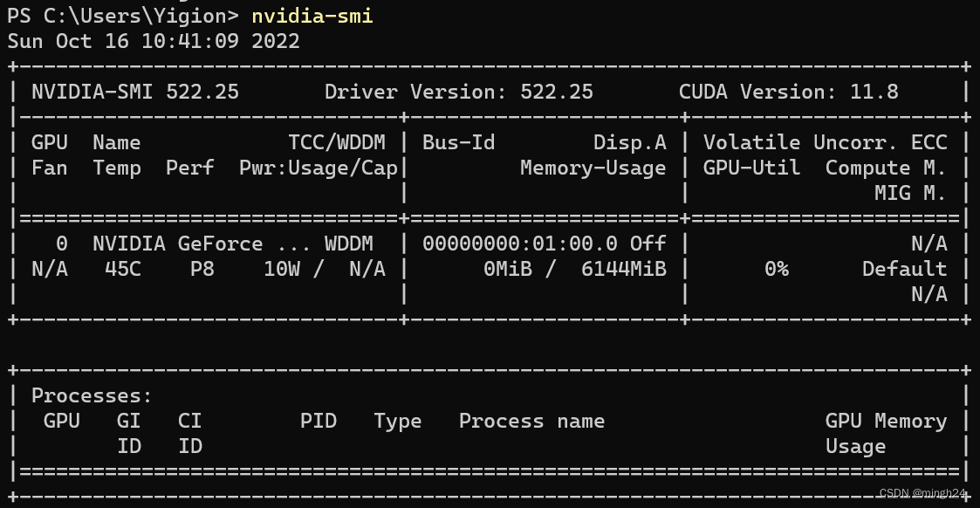
Task: Select the Bus-Id column header
Action: 459,142
